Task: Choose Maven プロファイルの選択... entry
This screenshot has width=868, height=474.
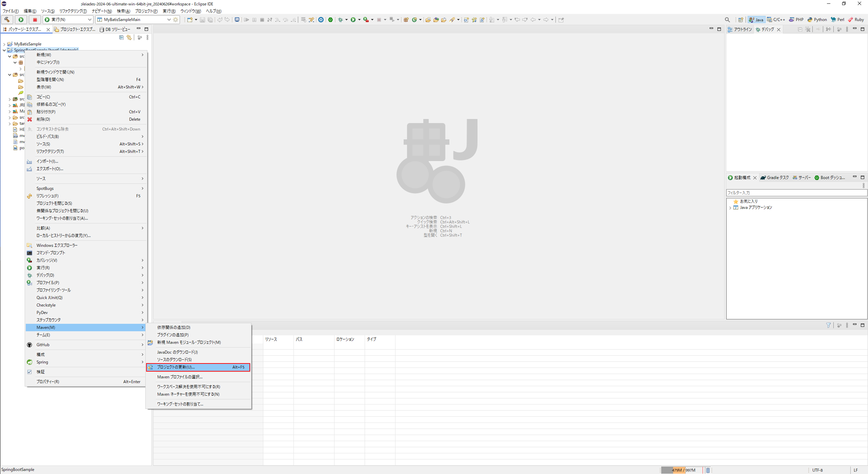Action: (180, 377)
